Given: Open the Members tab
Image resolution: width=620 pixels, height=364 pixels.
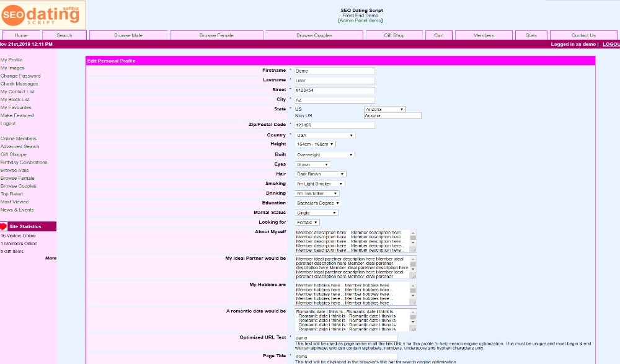Looking at the screenshot, I should [484, 35].
